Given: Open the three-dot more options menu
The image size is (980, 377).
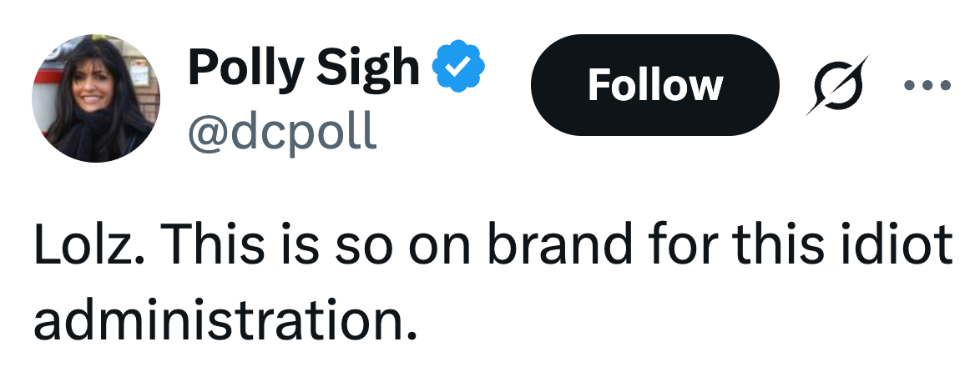Looking at the screenshot, I should (x=929, y=85).
